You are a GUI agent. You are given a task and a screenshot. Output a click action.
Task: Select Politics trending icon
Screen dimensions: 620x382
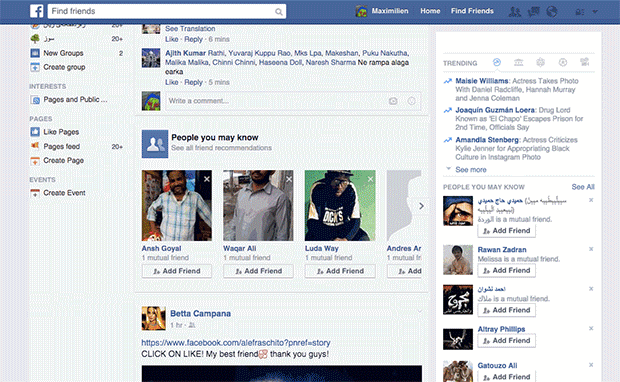point(518,62)
